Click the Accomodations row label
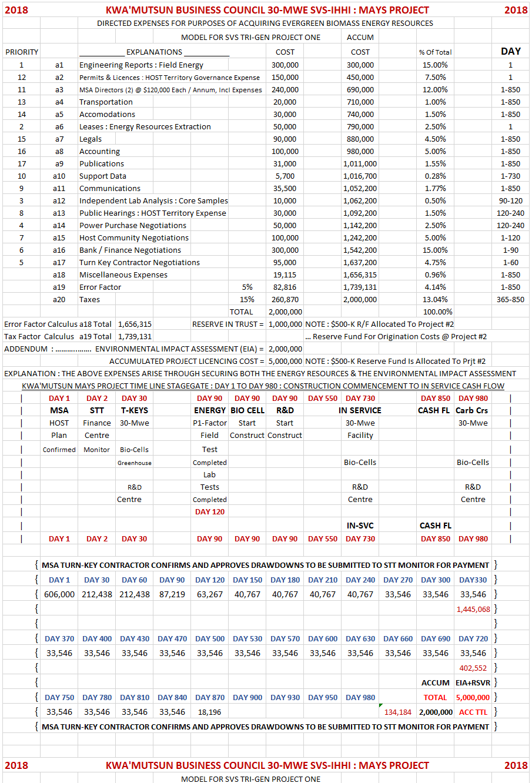 [108, 114]
